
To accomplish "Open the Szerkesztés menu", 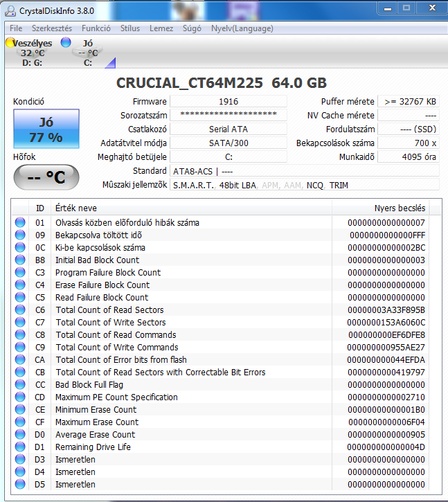I will point(52,28).
